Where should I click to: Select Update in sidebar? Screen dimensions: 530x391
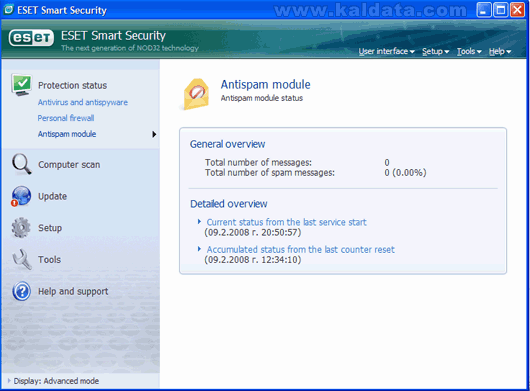pos(52,196)
